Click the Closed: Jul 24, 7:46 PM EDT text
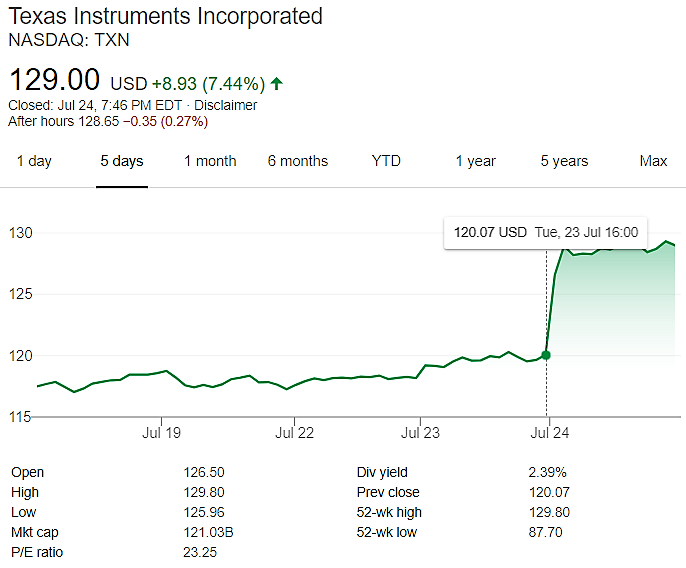 tap(95, 105)
